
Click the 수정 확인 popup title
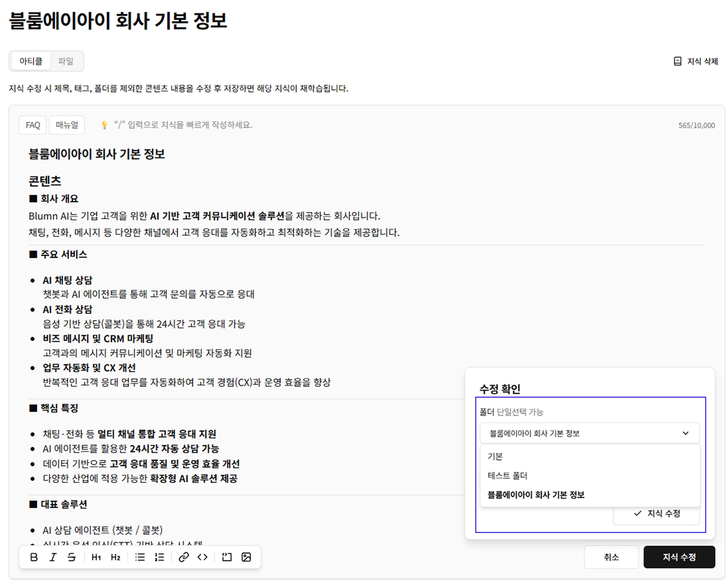tap(500, 389)
